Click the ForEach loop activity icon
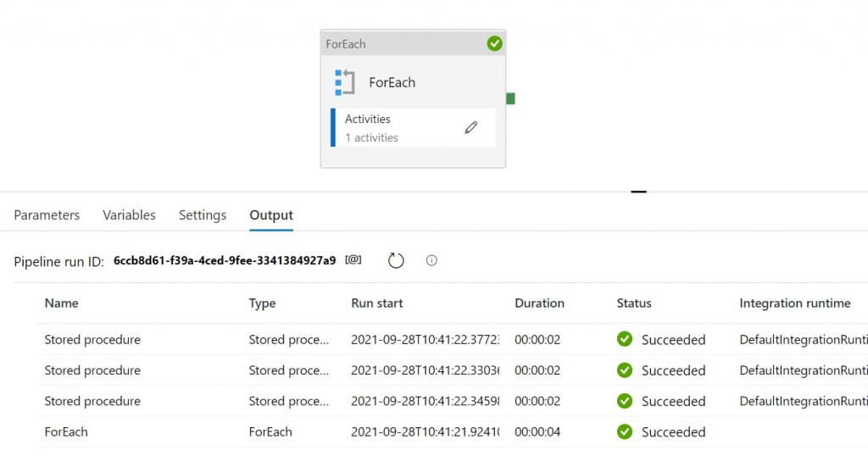This screenshot has width=868, height=456. [345, 82]
